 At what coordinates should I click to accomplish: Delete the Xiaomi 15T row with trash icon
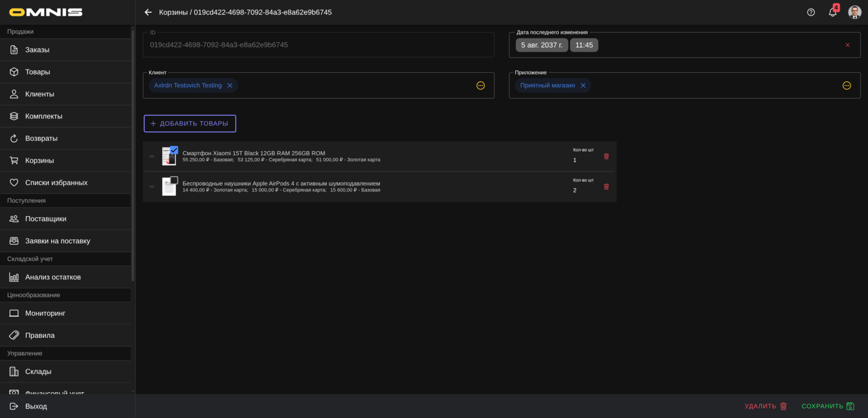click(x=606, y=157)
